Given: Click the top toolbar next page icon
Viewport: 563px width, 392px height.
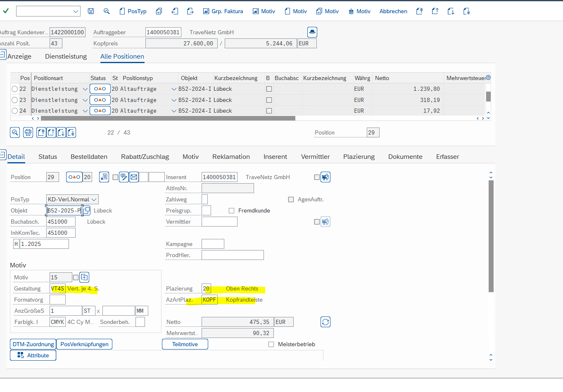Looking at the screenshot, I should coord(451,11).
